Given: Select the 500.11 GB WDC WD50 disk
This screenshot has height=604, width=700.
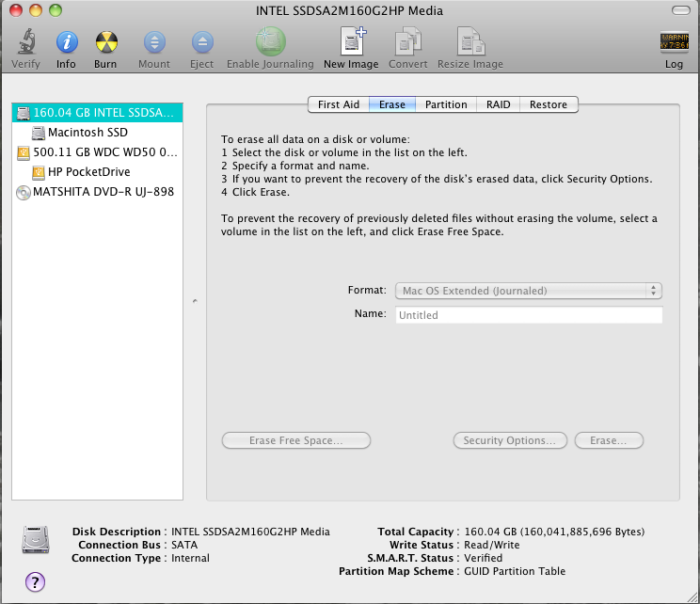Looking at the screenshot, I should click(x=97, y=152).
